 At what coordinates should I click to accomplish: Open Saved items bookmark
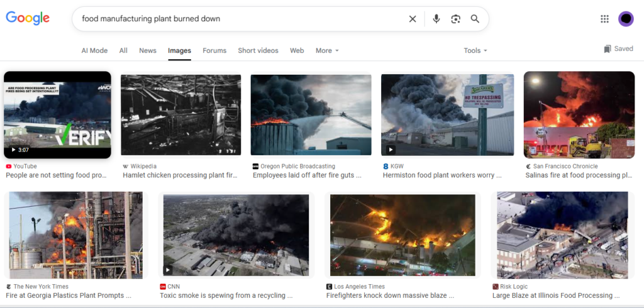(x=618, y=49)
